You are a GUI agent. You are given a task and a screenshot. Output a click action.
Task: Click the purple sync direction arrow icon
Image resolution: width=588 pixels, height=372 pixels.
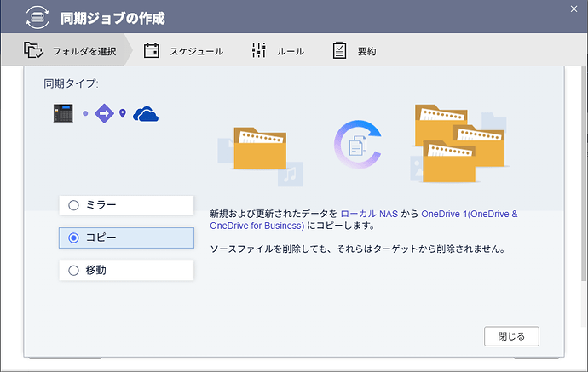tap(104, 113)
